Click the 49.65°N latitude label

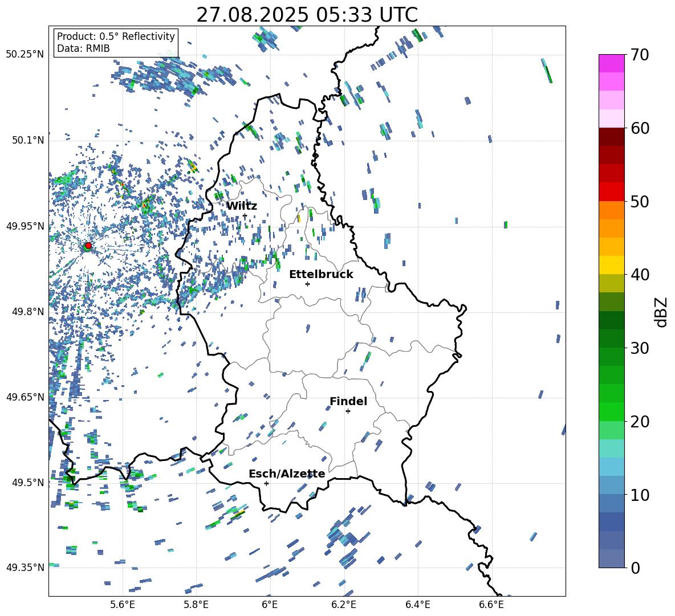(x=25, y=397)
